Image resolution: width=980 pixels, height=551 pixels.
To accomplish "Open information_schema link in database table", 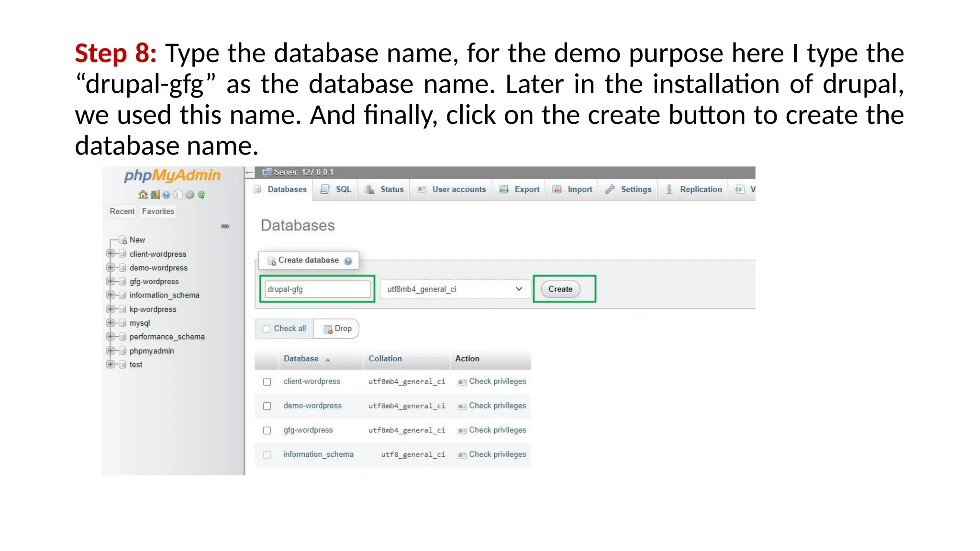I will point(319,454).
